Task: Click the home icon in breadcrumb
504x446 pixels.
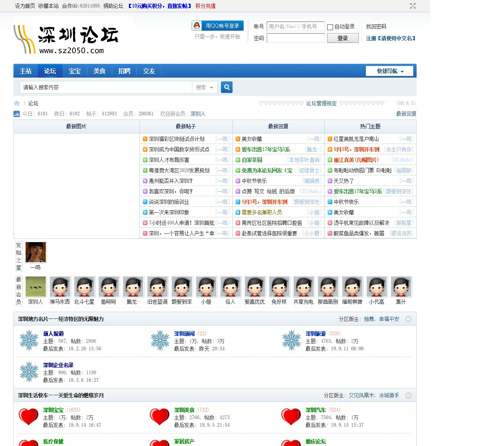Action: coord(17,103)
